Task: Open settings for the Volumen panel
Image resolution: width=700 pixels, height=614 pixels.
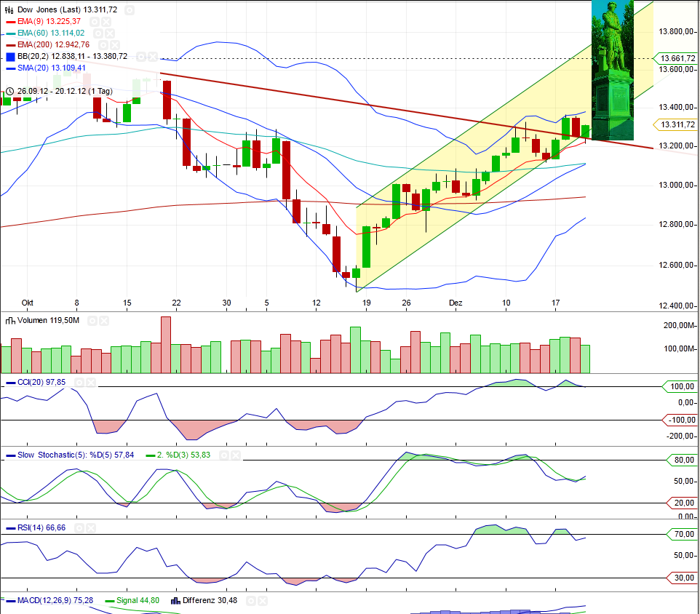Action: pyautogui.click(x=92, y=320)
